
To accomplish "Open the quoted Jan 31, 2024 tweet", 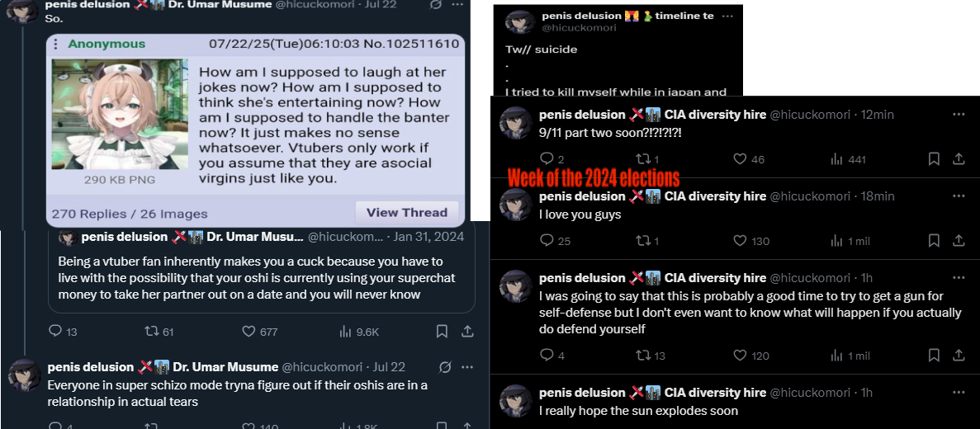I will pyautogui.click(x=261, y=268).
